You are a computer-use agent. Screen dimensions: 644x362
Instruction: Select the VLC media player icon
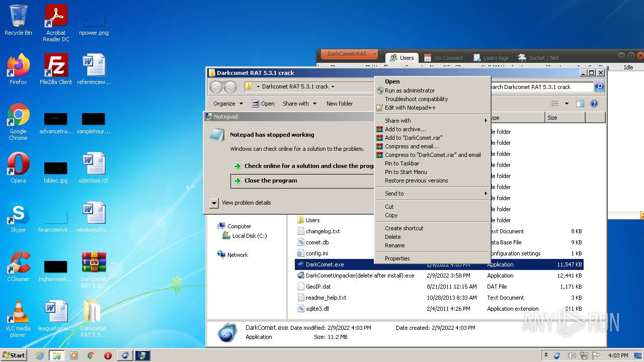(18, 319)
